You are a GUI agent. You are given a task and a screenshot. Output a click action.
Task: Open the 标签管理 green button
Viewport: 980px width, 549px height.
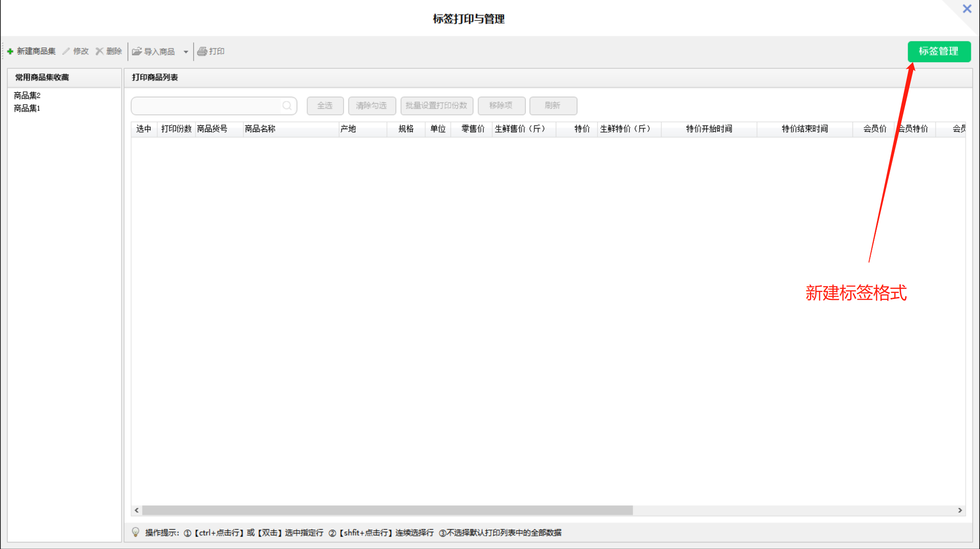(939, 52)
